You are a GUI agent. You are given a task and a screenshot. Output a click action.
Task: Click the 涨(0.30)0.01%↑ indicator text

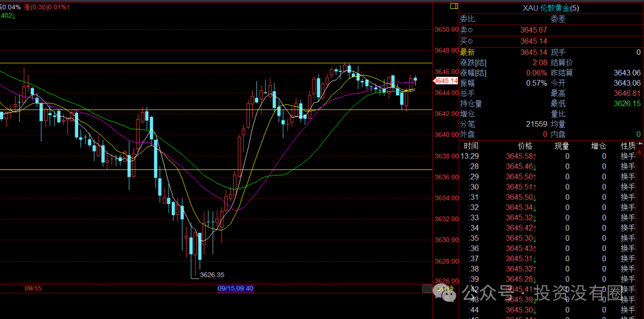47,7
